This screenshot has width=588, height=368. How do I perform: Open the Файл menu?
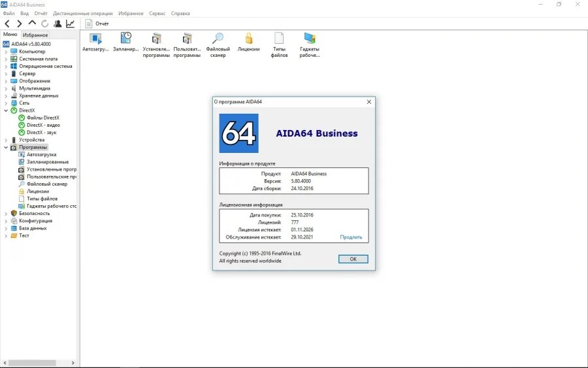[x=8, y=13]
